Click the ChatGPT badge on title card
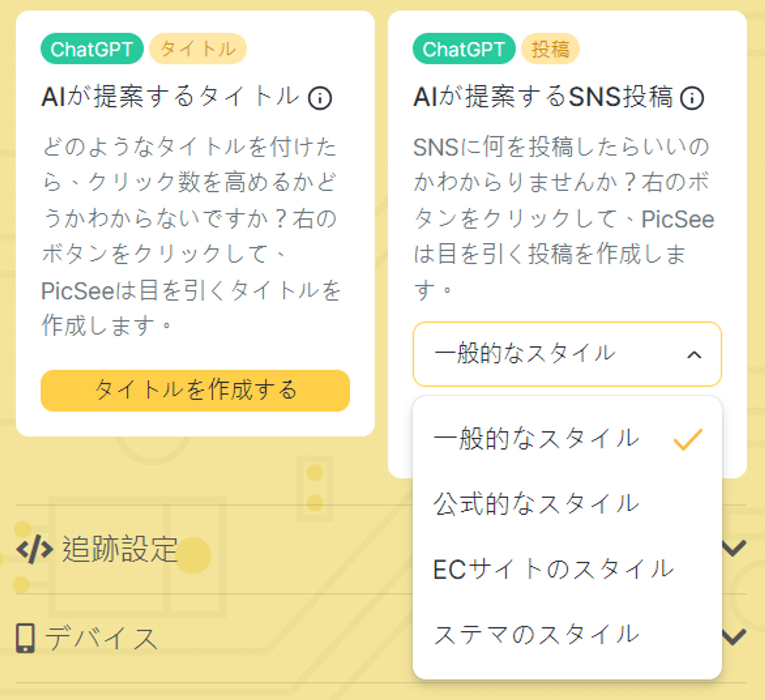The height and width of the screenshot is (700, 765). 92,49
